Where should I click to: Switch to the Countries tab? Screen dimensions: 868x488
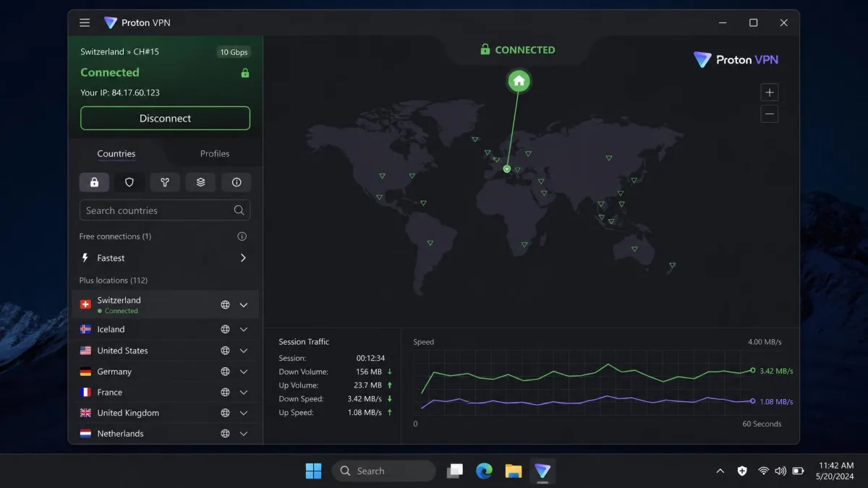point(116,153)
